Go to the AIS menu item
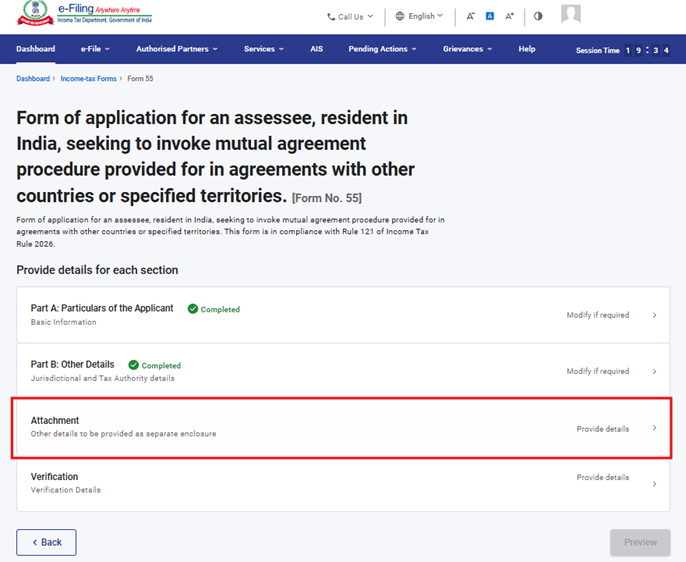This screenshot has width=686, height=562. coord(316,49)
